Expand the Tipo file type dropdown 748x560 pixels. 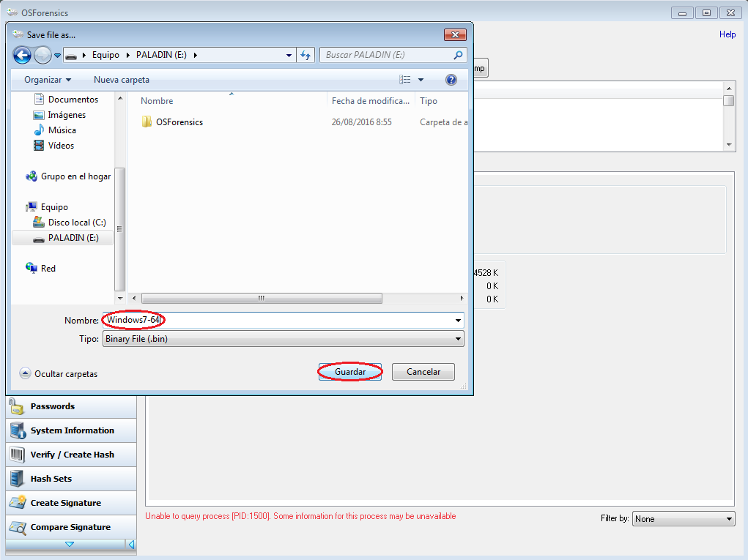[459, 339]
